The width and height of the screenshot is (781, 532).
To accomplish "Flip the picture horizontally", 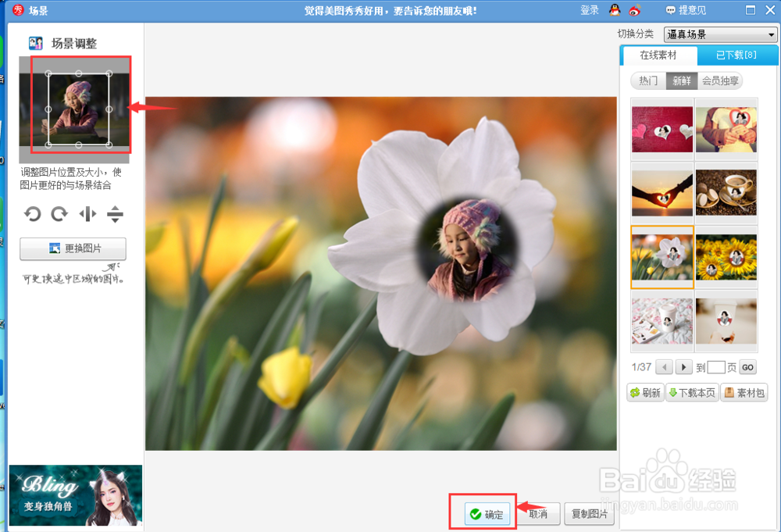I will click(x=87, y=214).
